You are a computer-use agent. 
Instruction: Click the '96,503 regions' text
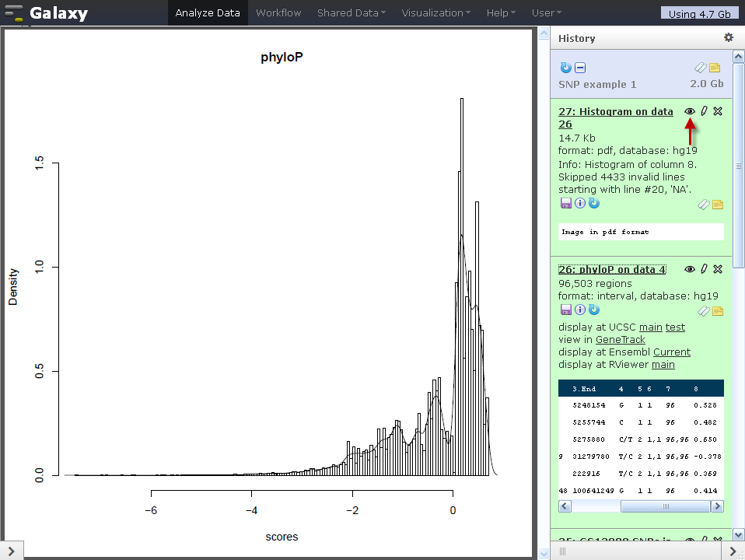point(595,283)
